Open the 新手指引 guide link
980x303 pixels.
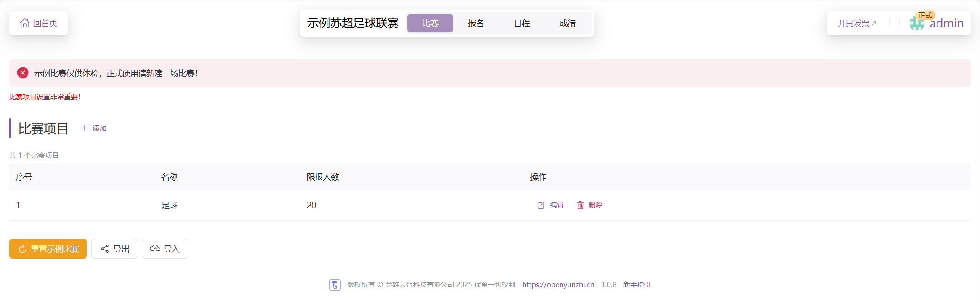(637, 284)
